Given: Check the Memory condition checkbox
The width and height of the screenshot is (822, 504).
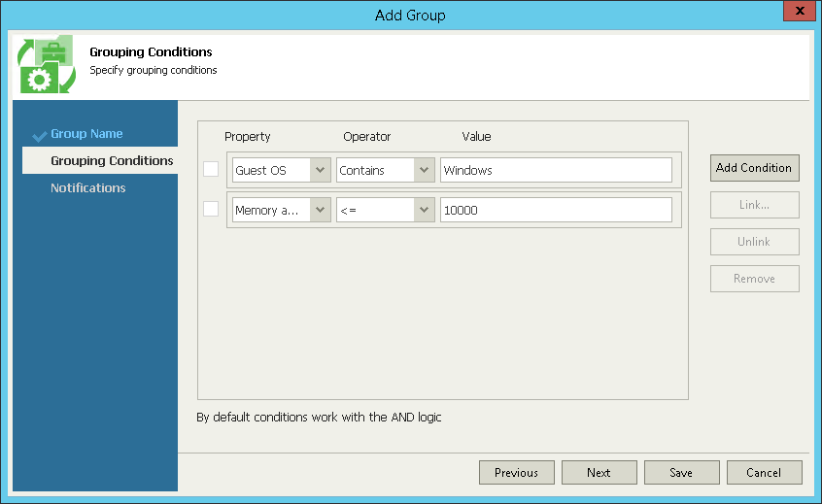Looking at the screenshot, I should (x=211, y=210).
